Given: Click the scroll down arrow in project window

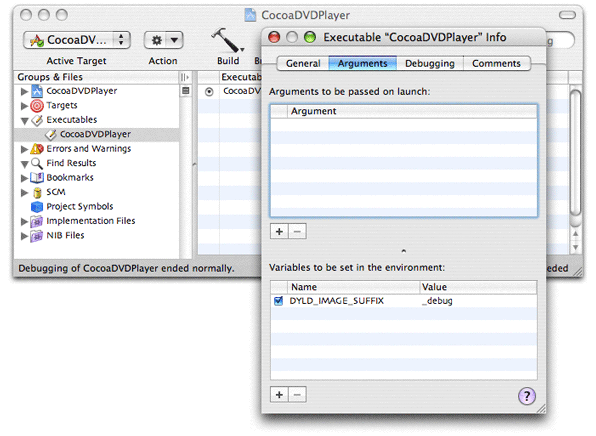Looking at the screenshot, I should [x=575, y=247].
